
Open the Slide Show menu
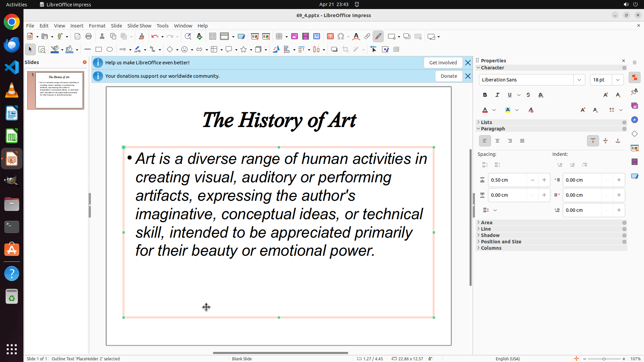[x=139, y=26]
